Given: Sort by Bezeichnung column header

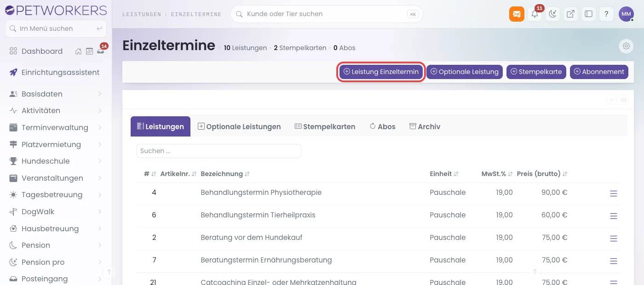Looking at the screenshot, I should (225, 174).
